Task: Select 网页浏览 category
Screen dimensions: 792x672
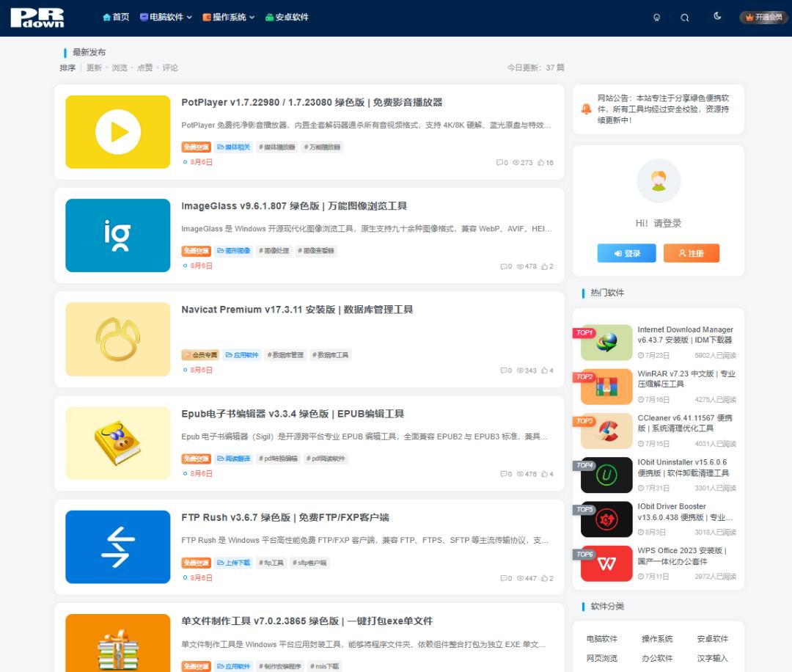Action: pyautogui.click(x=602, y=658)
